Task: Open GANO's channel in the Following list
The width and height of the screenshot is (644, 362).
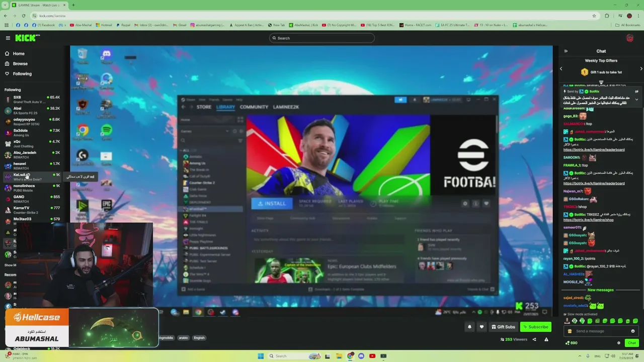Action: tap(32, 199)
